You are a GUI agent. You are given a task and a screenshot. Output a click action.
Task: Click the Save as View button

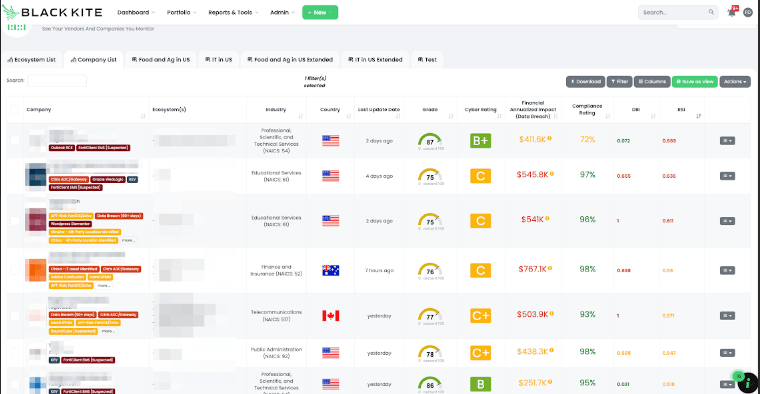click(695, 82)
